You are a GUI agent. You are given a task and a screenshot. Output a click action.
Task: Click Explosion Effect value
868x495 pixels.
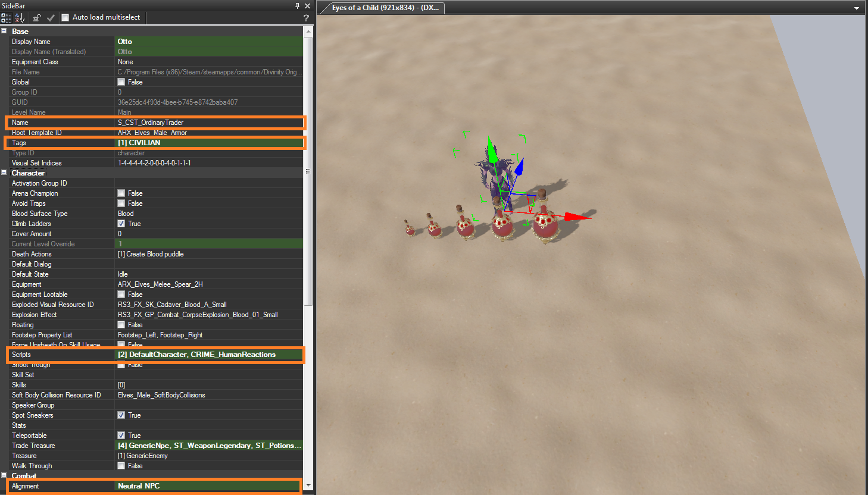coord(209,315)
